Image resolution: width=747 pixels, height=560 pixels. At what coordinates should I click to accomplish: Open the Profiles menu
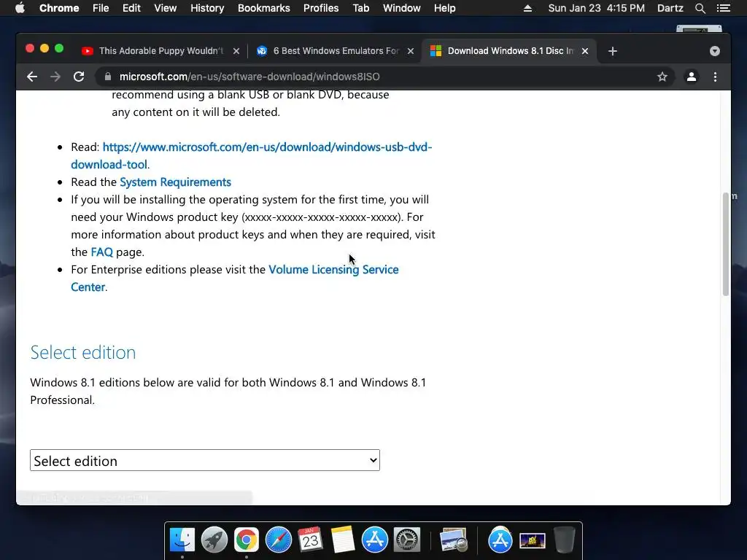pyautogui.click(x=321, y=8)
